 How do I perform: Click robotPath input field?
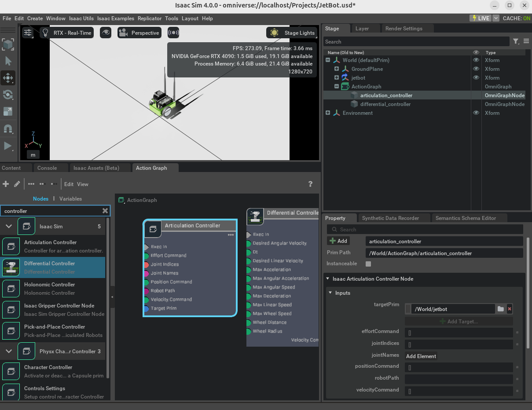[x=459, y=379]
